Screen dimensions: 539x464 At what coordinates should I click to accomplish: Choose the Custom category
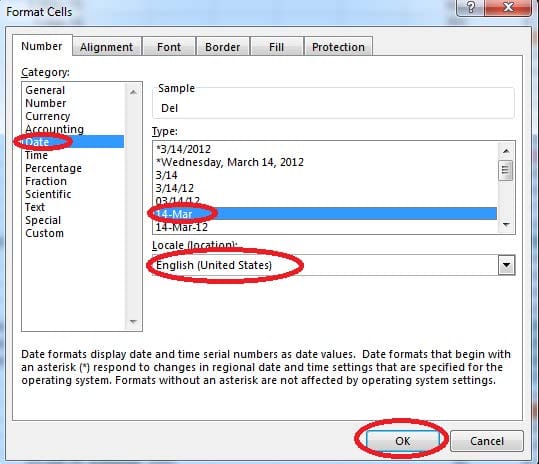tap(45, 233)
